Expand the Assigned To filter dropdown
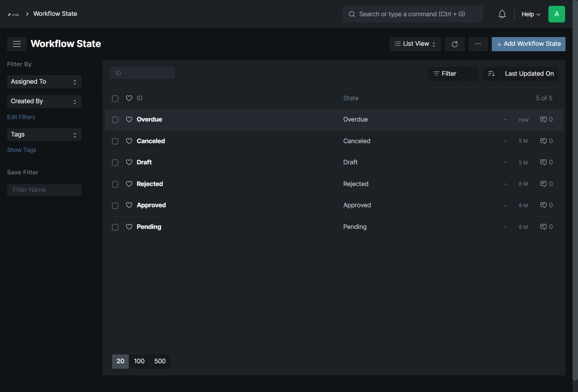 (44, 82)
